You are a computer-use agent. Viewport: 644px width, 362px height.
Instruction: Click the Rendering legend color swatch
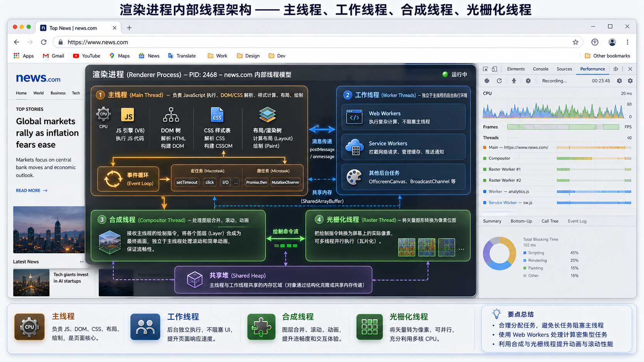(x=525, y=261)
